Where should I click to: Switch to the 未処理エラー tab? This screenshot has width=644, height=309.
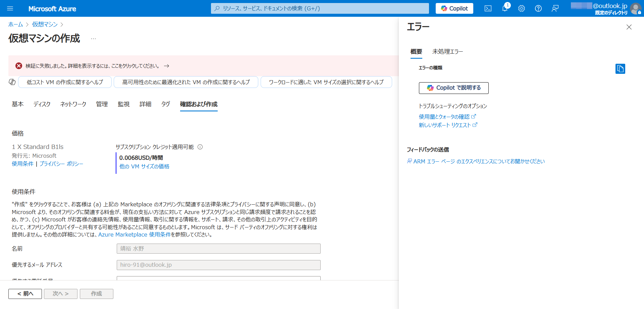pyautogui.click(x=447, y=52)
